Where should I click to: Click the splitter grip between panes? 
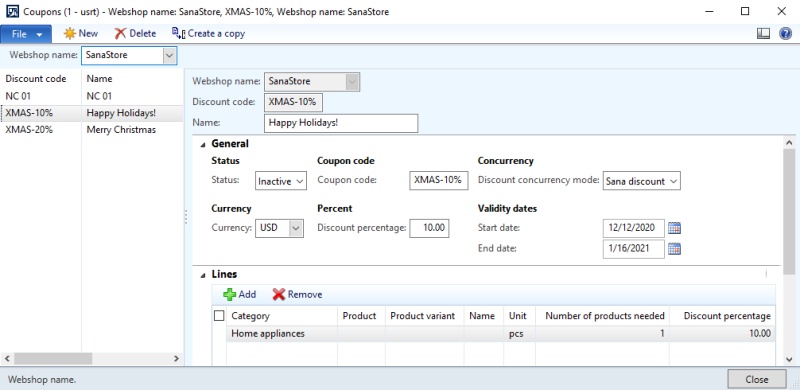pyautogui.click(x=186, y=217)
